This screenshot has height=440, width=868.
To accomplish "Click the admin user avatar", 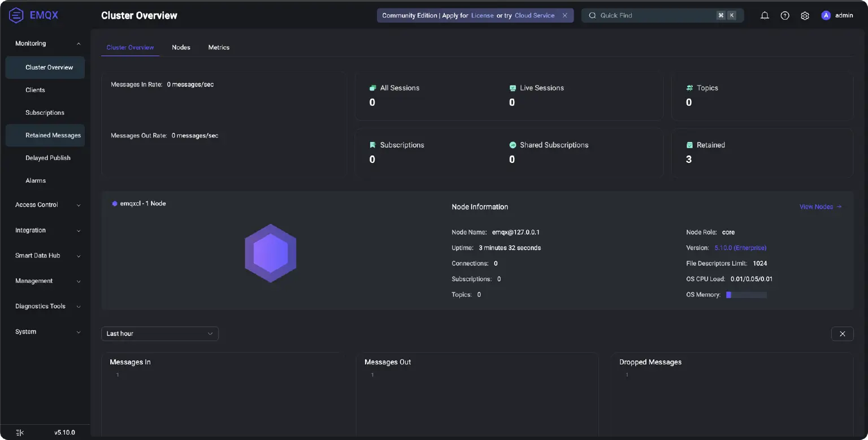I will (x=826, y=16).
